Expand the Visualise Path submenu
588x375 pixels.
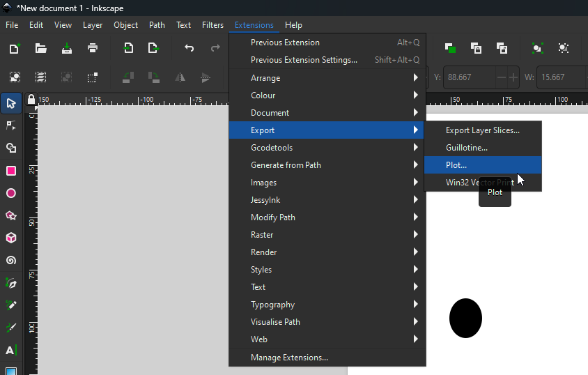pyautogui.click(x=327, y=322)
